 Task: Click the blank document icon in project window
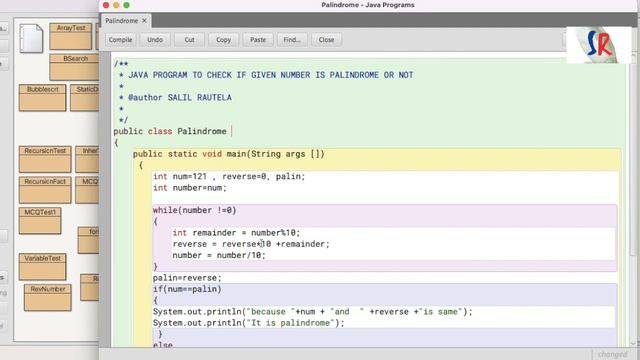[31, 38]
